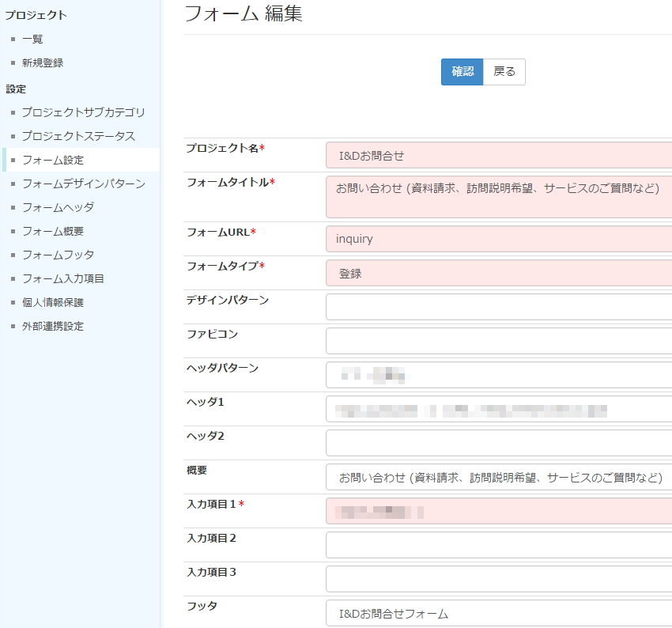Focus the フォームタイトル text area

pyautogui.click(x=498, y=197)
